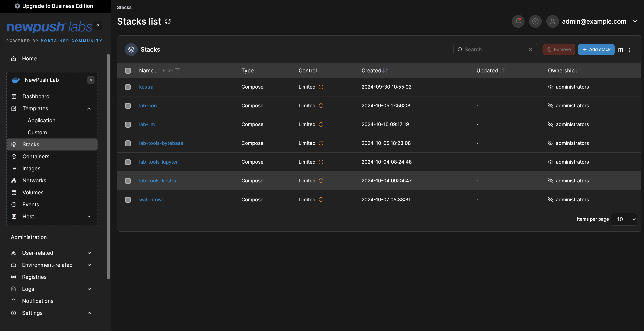Screen dimensions: 644x331
Task: Clear the search field with X icon
Action: pyautogui.click(x=531, y=50)
